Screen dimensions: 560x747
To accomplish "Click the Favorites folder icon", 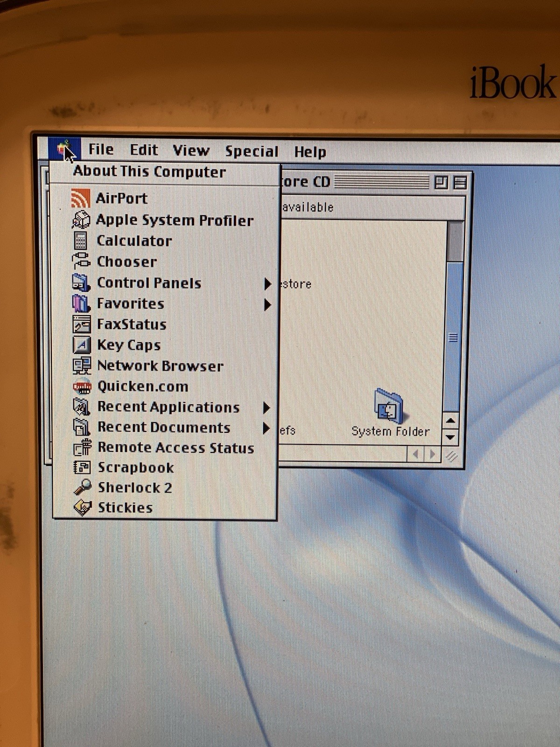I will tap(81, 303).
